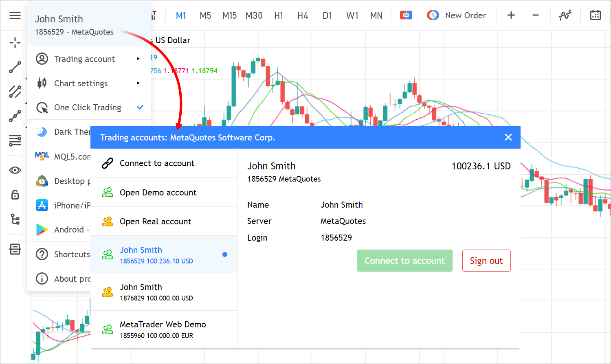
Task: Open the indicators list icon
Action: coord(15,140)
